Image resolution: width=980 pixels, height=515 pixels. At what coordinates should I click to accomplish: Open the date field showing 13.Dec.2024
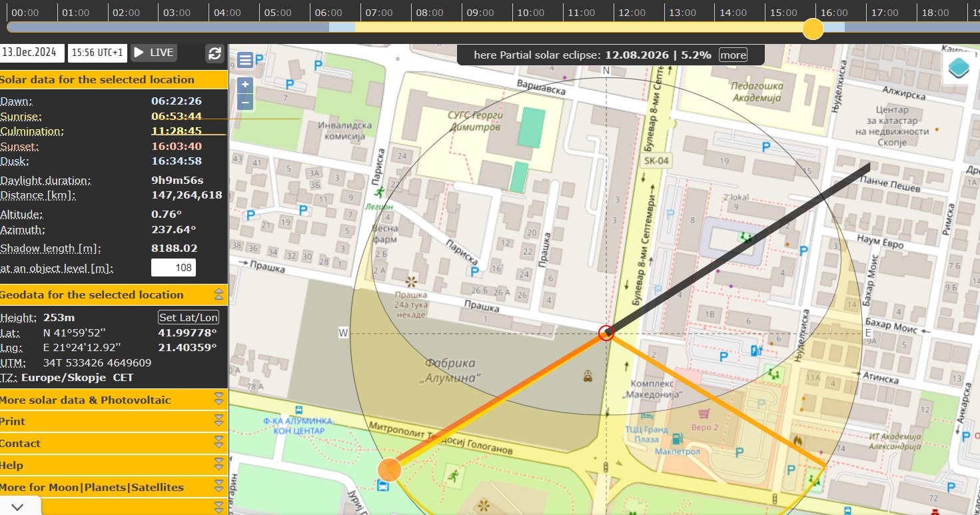click(x=32, y=53)
